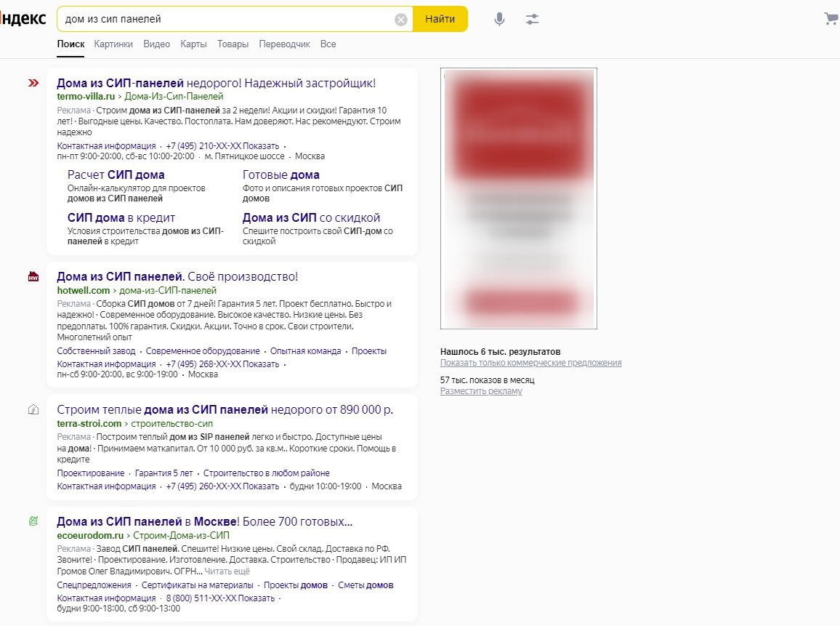Click the blurred red banner ad
The height and width of the screenshot is (626, 840).
tap(519, 198)
